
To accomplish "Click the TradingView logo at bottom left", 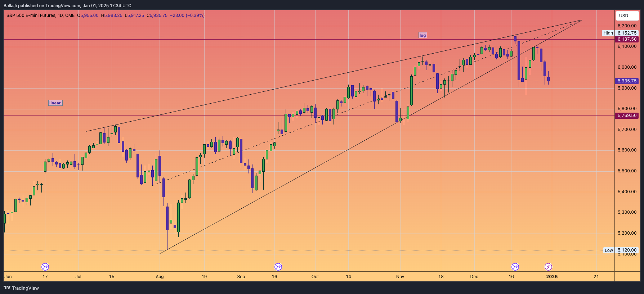I will tap(21, 288).
